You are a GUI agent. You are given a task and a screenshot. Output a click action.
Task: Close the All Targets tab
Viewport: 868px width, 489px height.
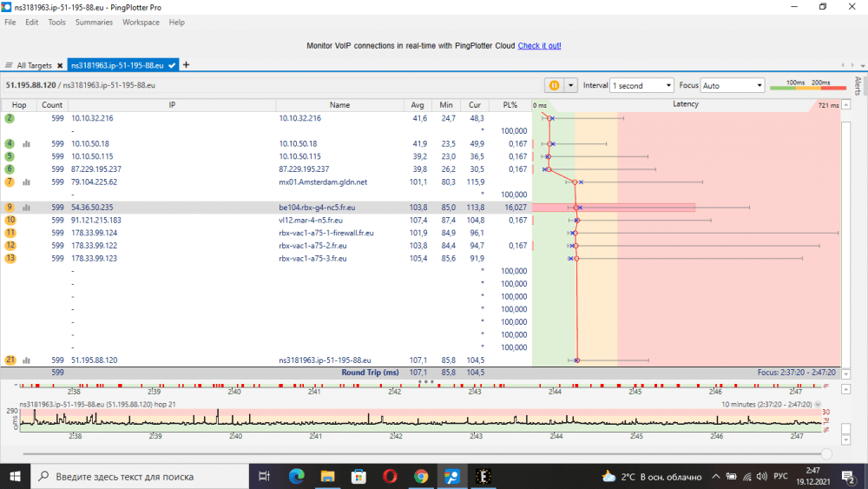coord(60,65)
